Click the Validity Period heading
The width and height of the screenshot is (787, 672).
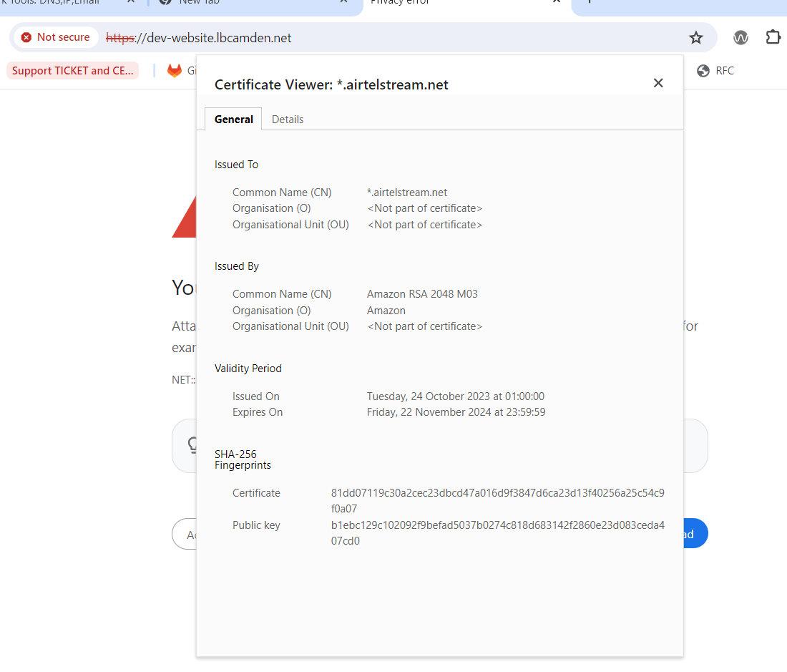[248, 369]
